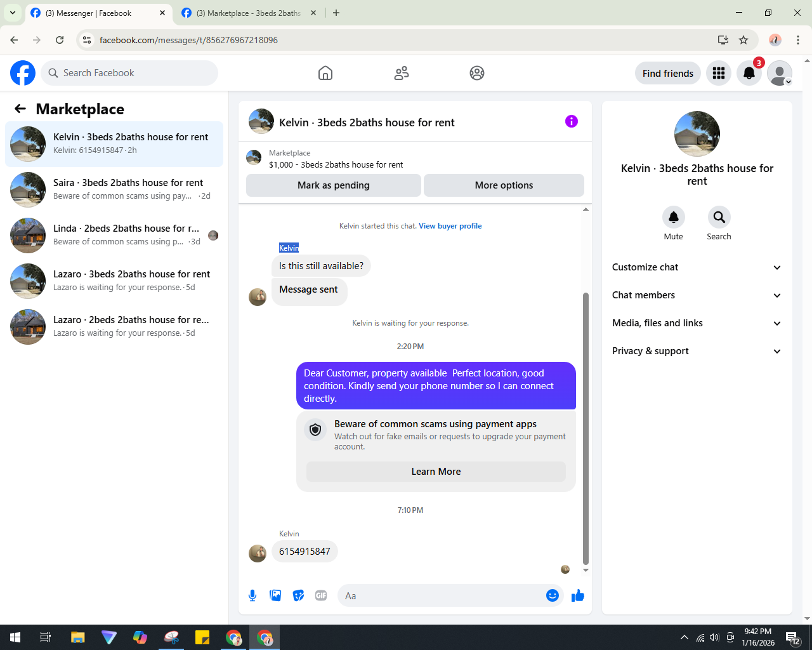Click Kelvin's large profile picture in sidebar
The image size is (812, 650).
click(x=697, y=134)
